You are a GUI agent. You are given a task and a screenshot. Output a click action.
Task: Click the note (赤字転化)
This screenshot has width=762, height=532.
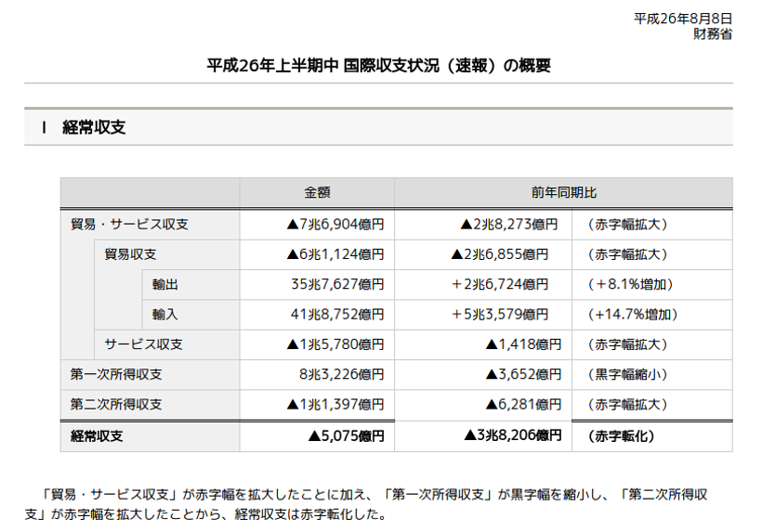pyautogui.click(x=621, y=435)
